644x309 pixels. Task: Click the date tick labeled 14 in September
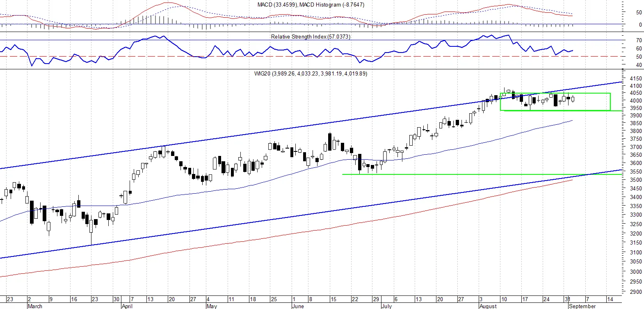pyautogui.click(x=610, y=299)
